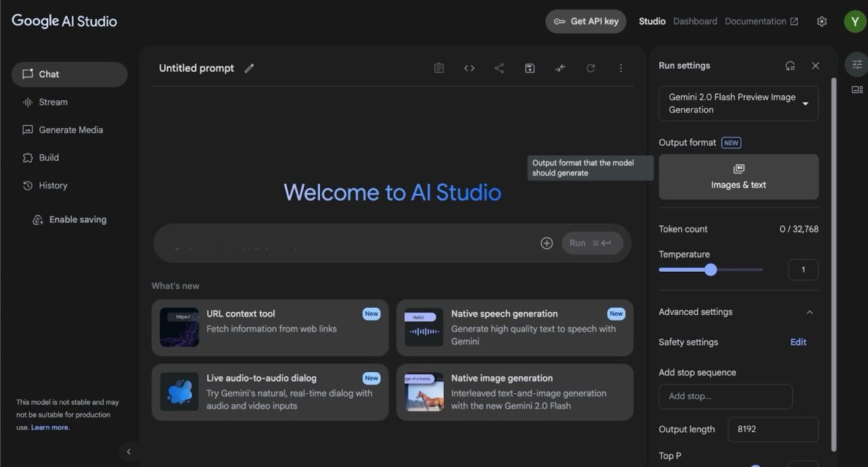868x467 pixels.
Task: Open the Native speech generation card
Action: click(515, 328)
